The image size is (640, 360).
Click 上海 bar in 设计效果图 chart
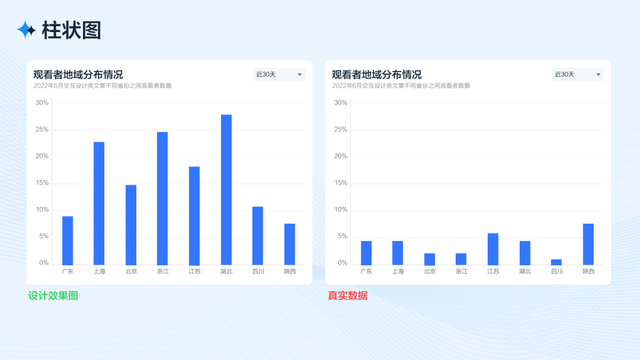coord(99,203)
